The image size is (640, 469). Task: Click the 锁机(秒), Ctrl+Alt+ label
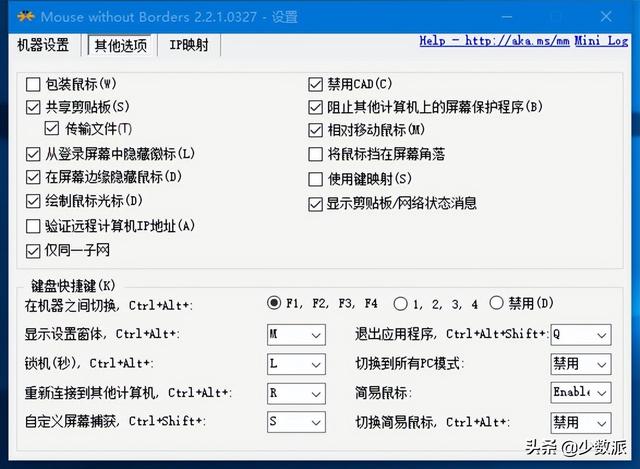point(89,363)
